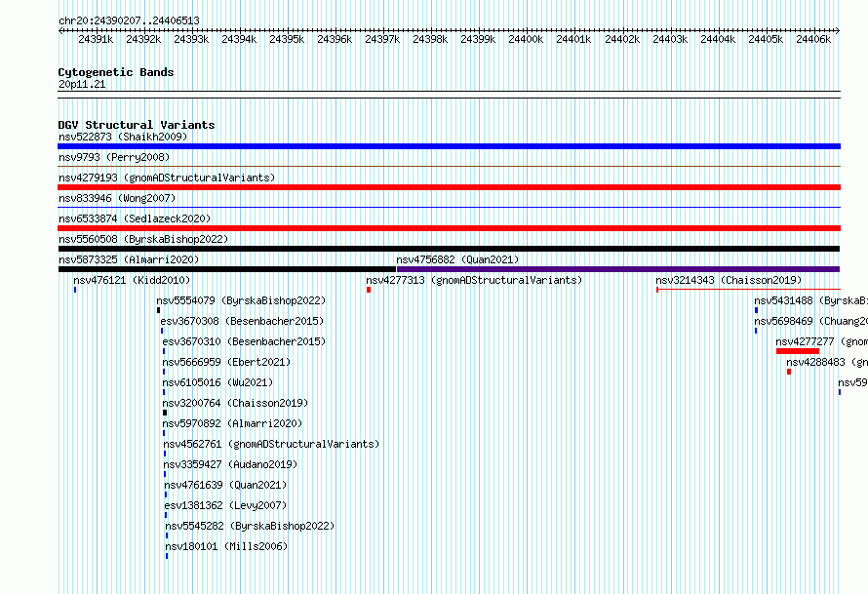Open the nsv4562761 (gnomADStructuralVariants) label

271,444
